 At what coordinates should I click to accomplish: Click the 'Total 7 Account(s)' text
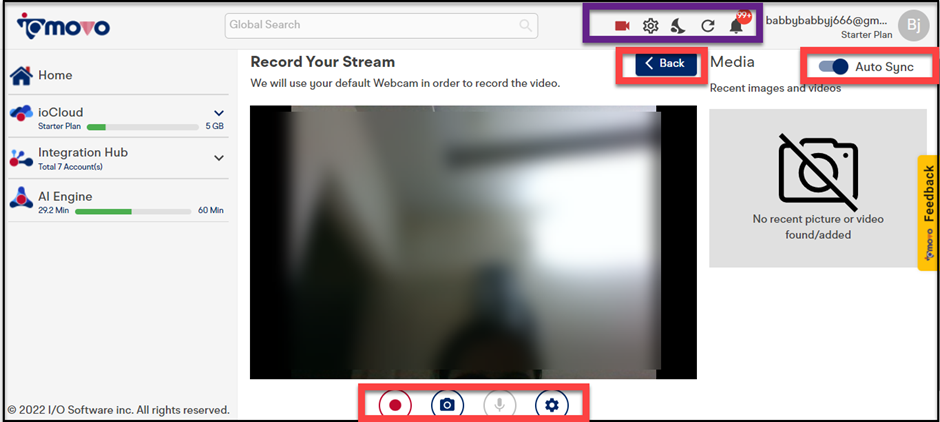(x=70, y=167)
